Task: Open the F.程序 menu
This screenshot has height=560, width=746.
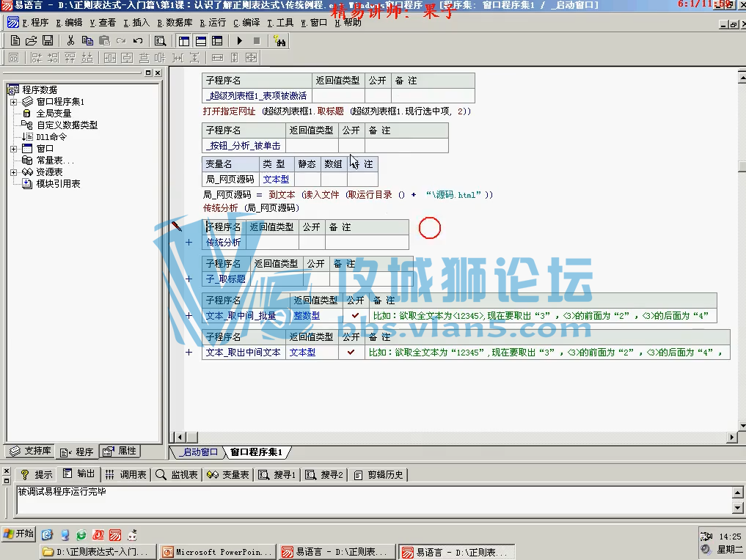Action: [34, 22]
